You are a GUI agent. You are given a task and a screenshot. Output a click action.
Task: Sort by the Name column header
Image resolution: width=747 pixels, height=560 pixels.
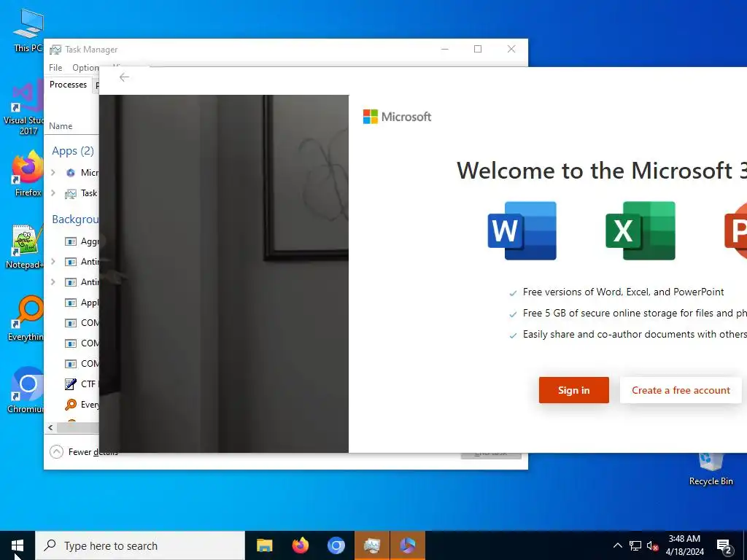coord(61,126)
